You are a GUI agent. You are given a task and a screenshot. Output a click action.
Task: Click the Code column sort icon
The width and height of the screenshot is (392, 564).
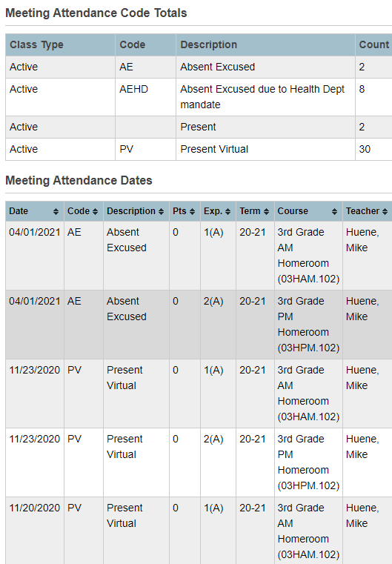click(x=95, y=211)
